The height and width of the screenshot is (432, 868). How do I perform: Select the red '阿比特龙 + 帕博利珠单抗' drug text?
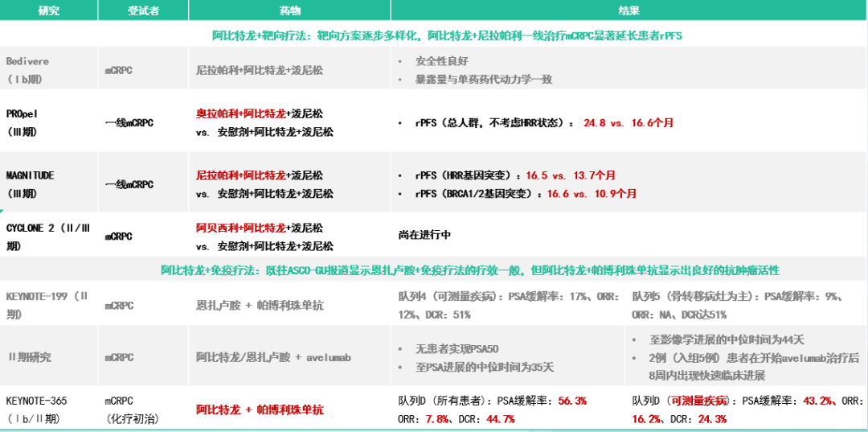click(260, 409)
